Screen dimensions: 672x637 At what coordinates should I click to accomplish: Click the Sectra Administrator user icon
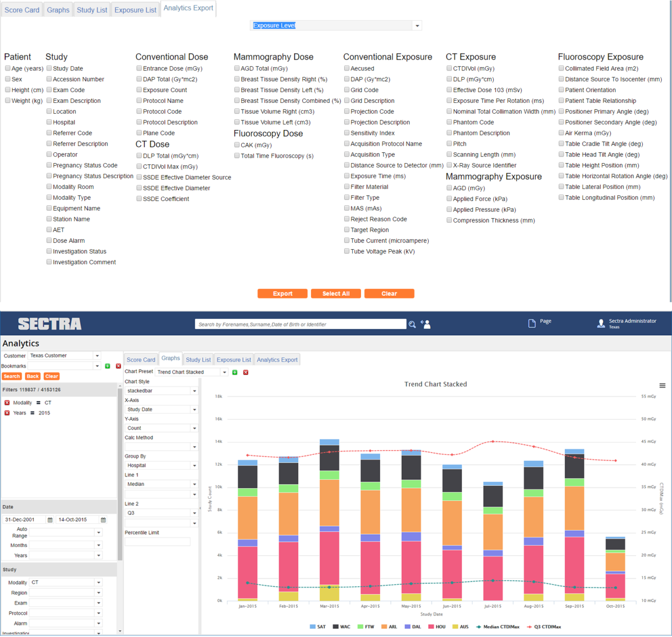click(601, 323)
